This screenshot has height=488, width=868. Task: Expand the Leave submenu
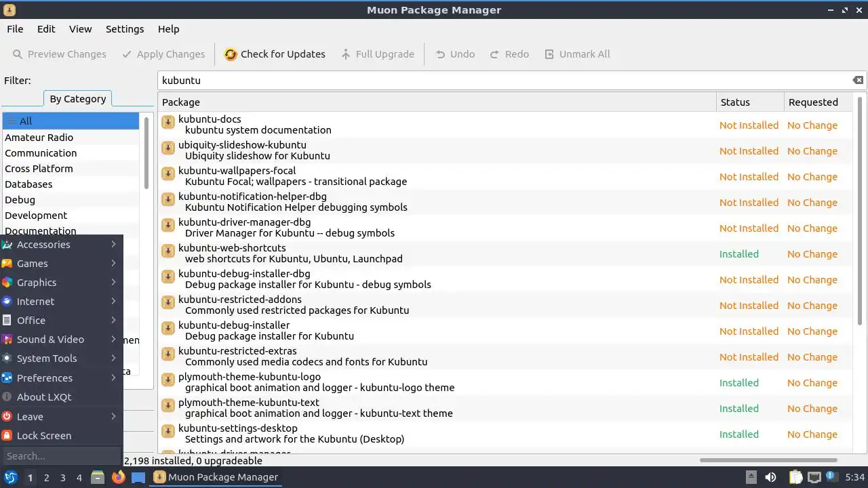62,417
